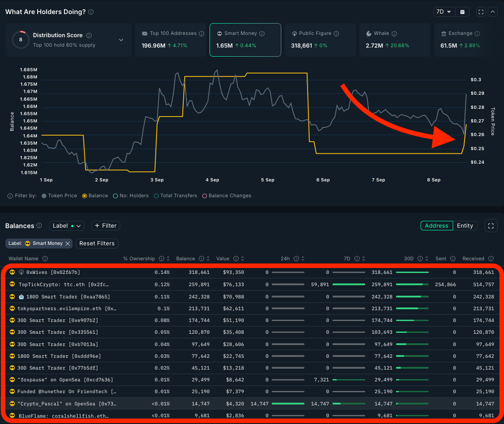Select the Public Figure card
Screen dimensions: 504x424
pyautogui.click(x=320, y=40)
